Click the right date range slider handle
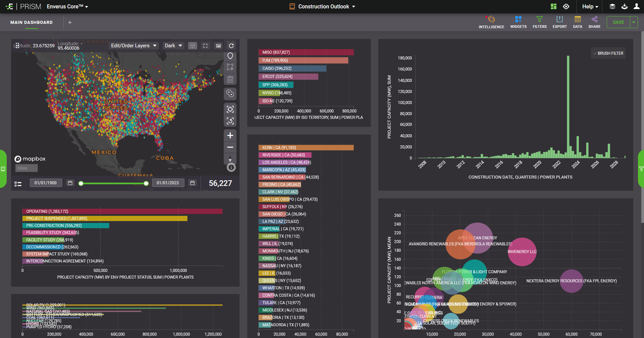Image resolution: width=644 pixels, height=338 pixels. 146,183
